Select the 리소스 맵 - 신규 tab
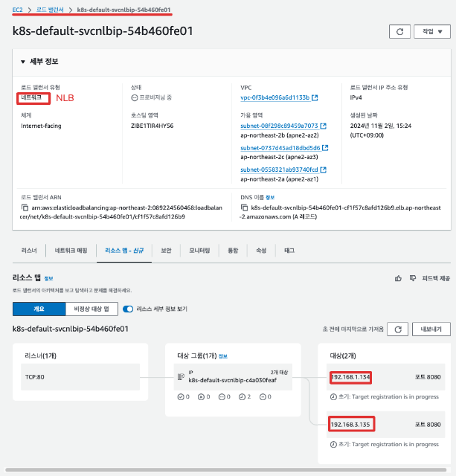Screen dimensions: 456x476 tap(124, 251)
